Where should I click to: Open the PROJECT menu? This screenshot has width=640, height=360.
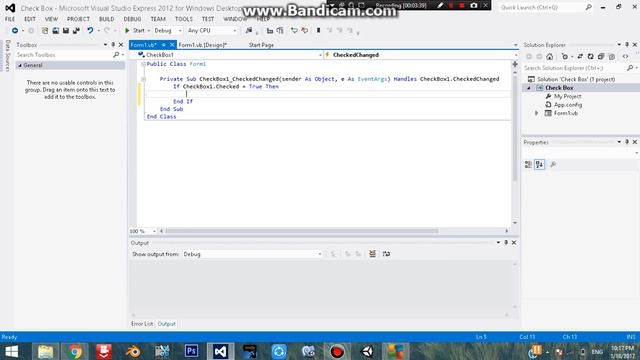(78, 19)
